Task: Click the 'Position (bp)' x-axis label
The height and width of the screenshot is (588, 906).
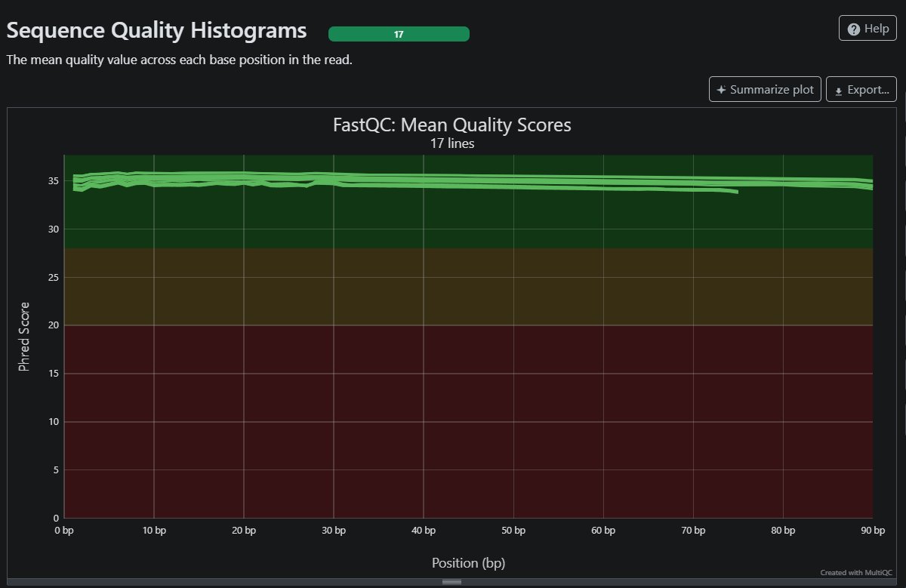Action: [x=467, y=563]
